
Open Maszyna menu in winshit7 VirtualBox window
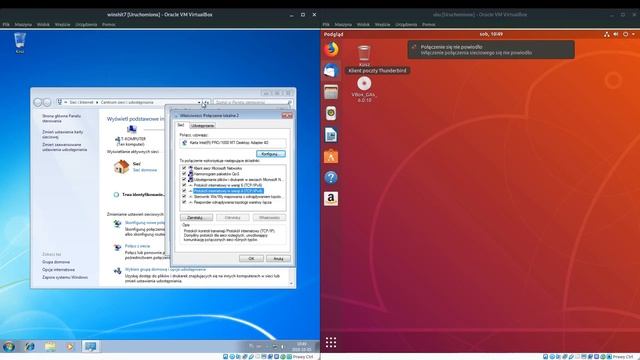click(23, 24)
